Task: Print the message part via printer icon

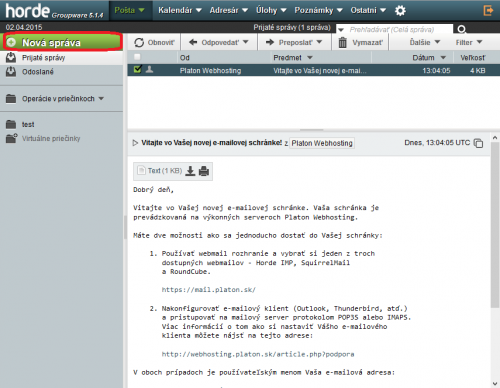Action: click(x=204, y=171)
